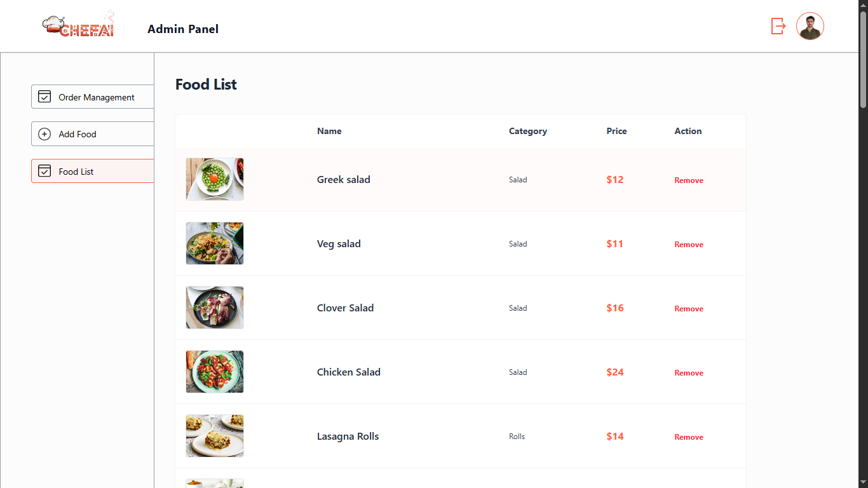Click the ChefAI logo
Viewport: 868px width, 488px height.
coord(79,25)
